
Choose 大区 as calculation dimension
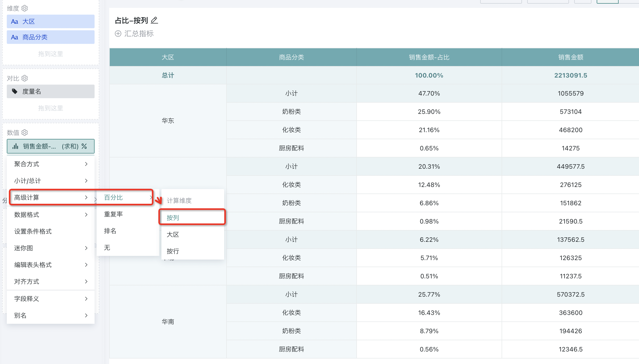pyautogui.click(x=193, y=234)
